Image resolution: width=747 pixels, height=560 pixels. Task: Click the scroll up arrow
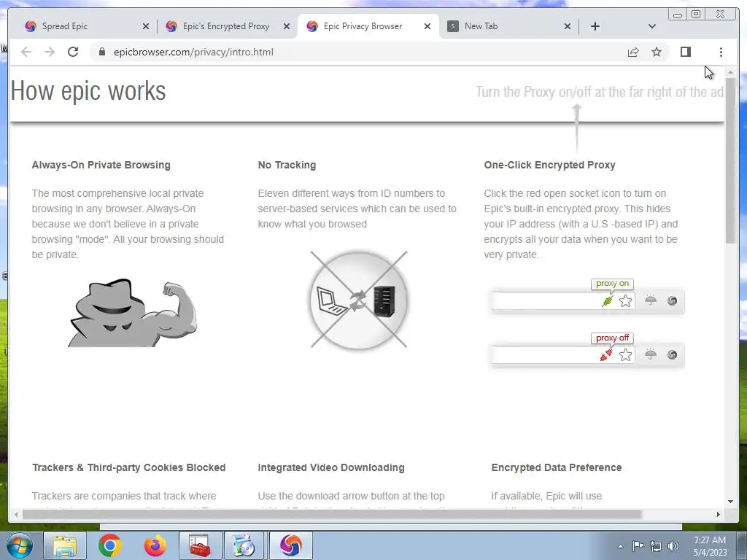tap(731, 72)
